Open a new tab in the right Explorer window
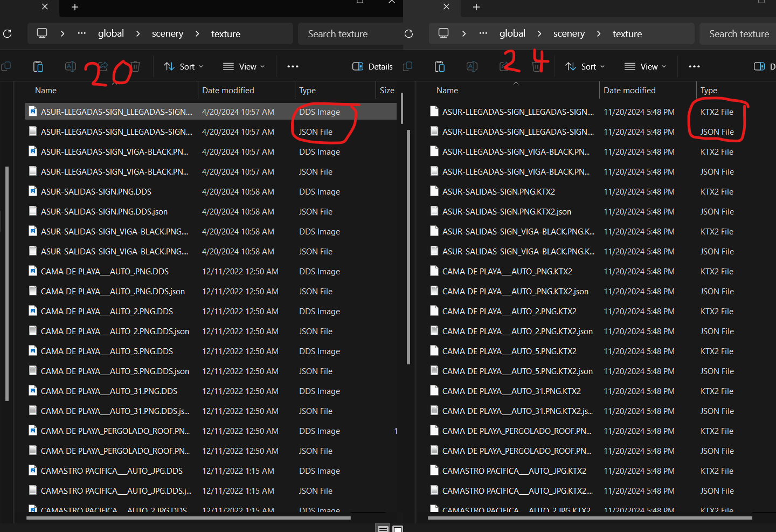This screenshot has width=776, height=532. (476, 6)
